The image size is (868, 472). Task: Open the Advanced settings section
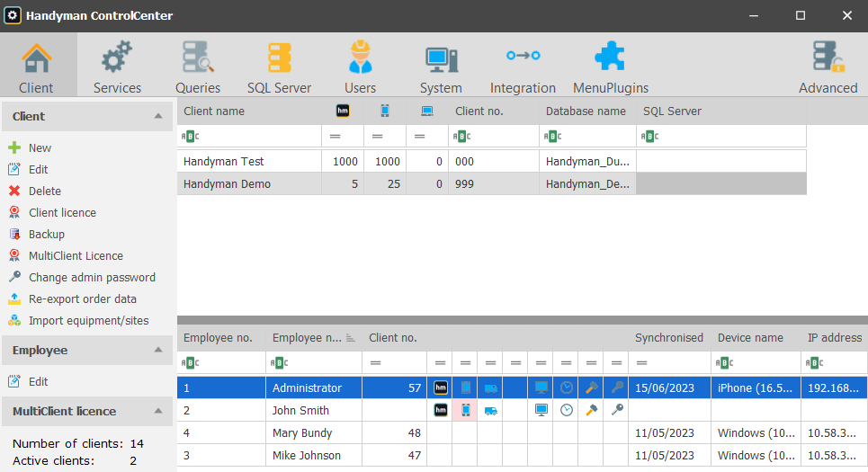828,65
